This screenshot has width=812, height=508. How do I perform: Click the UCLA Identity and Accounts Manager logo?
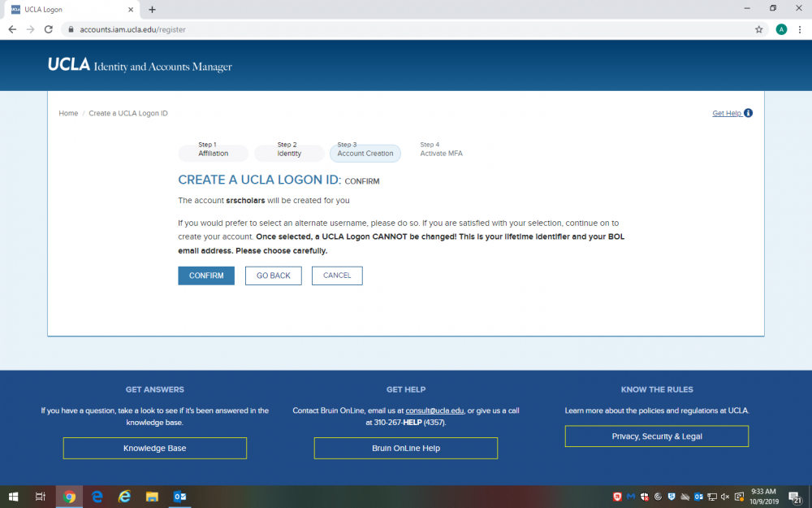tap(140, 65)
